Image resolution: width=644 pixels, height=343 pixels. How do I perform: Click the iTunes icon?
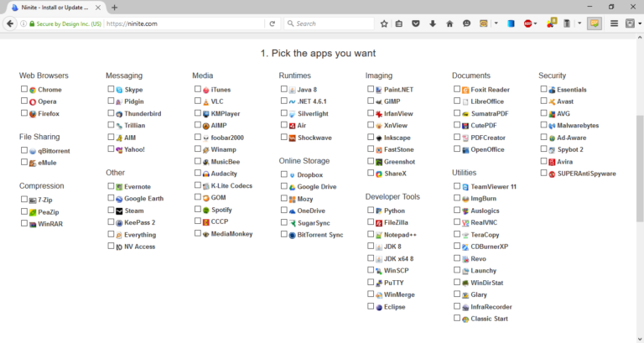tap(205, 90)
